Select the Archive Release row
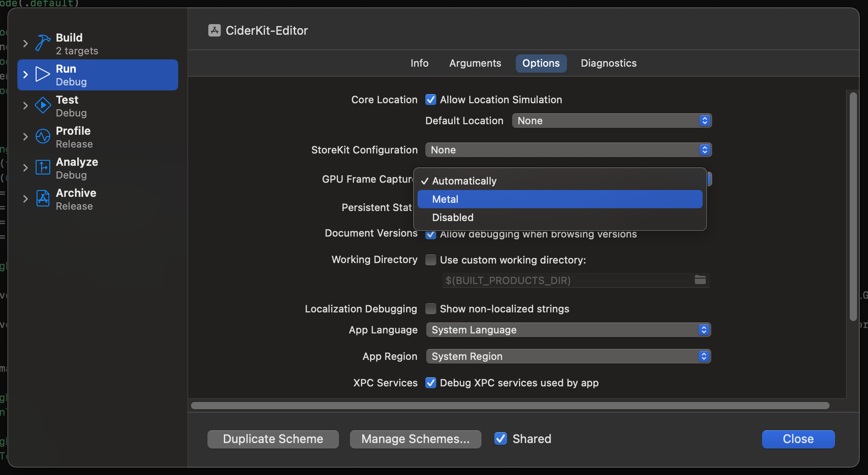Viewport: 868px width, 475px height. [98, 199]
